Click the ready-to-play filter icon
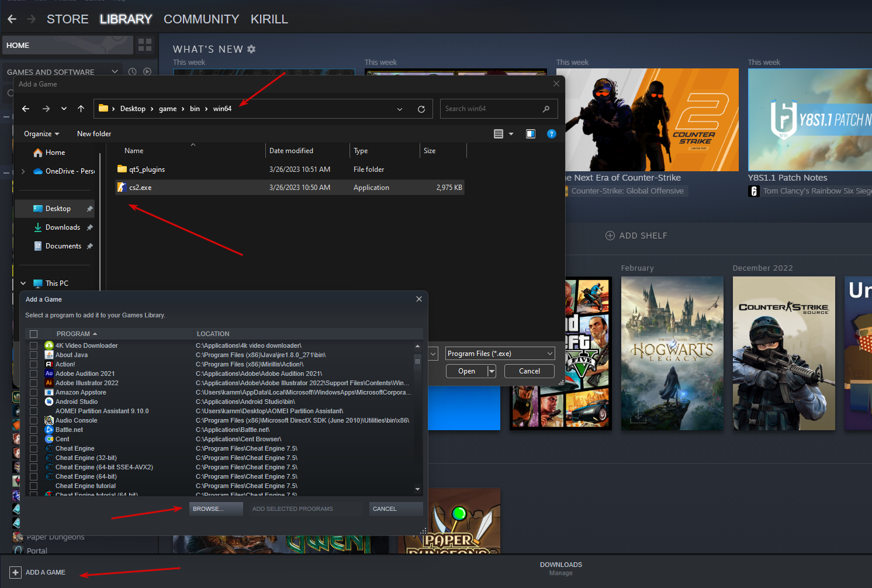Screen dimensions: 872x588 click(x=147, y=72)
